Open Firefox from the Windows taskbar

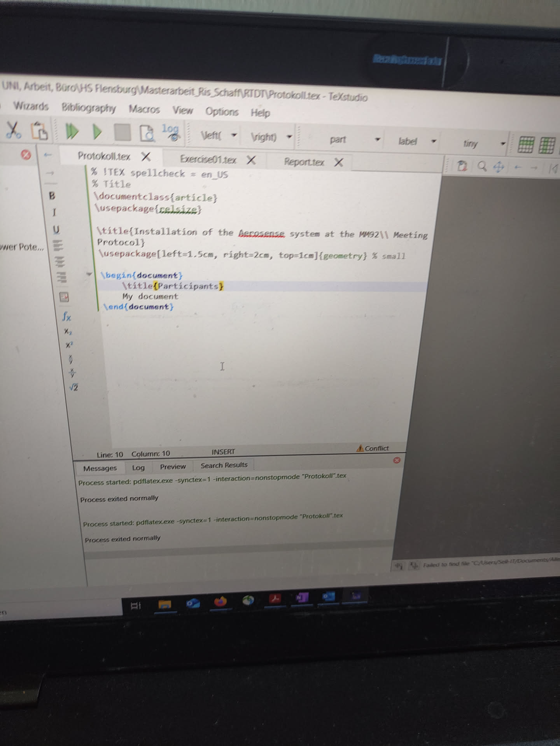[x=220, y=602]
